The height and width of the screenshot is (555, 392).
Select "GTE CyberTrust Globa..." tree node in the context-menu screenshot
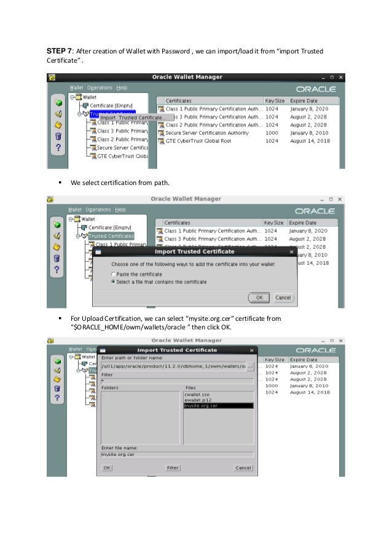coord(122,156)
